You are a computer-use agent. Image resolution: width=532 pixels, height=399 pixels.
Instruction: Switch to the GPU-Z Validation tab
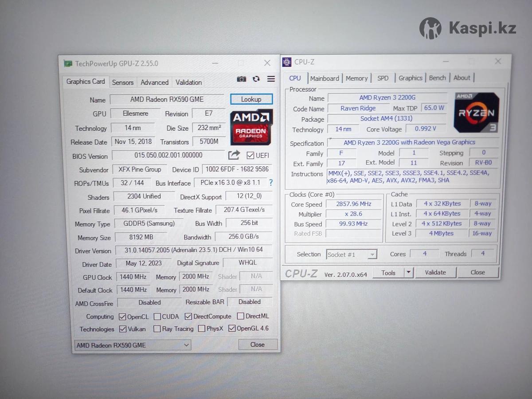(188, 82)
